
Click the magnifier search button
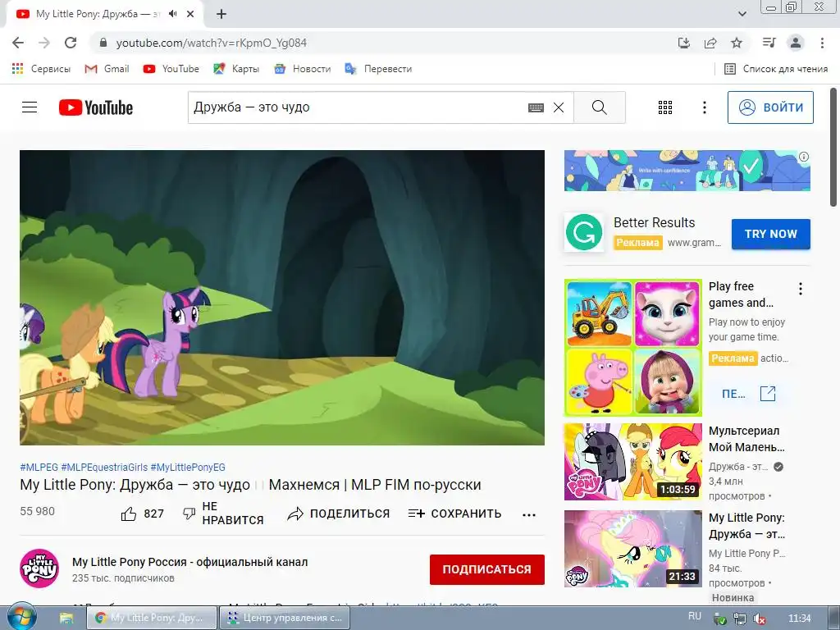coord(600,107)
